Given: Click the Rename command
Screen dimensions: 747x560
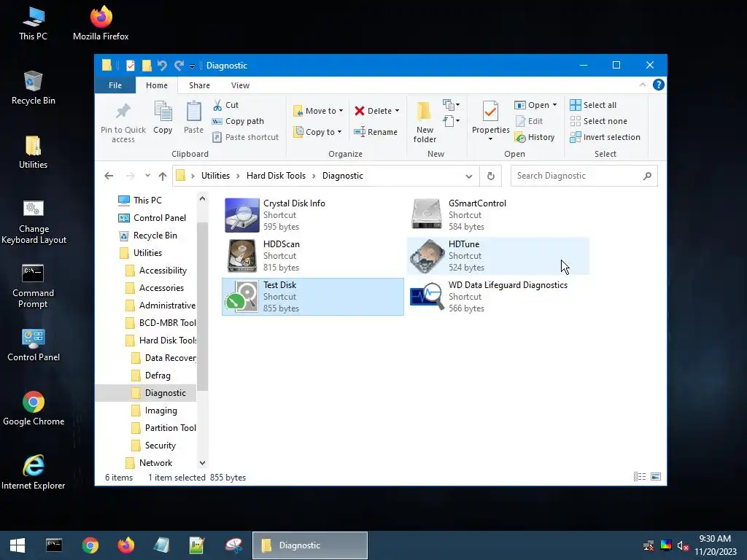Looking at the screenshot, I should point(376,132).
